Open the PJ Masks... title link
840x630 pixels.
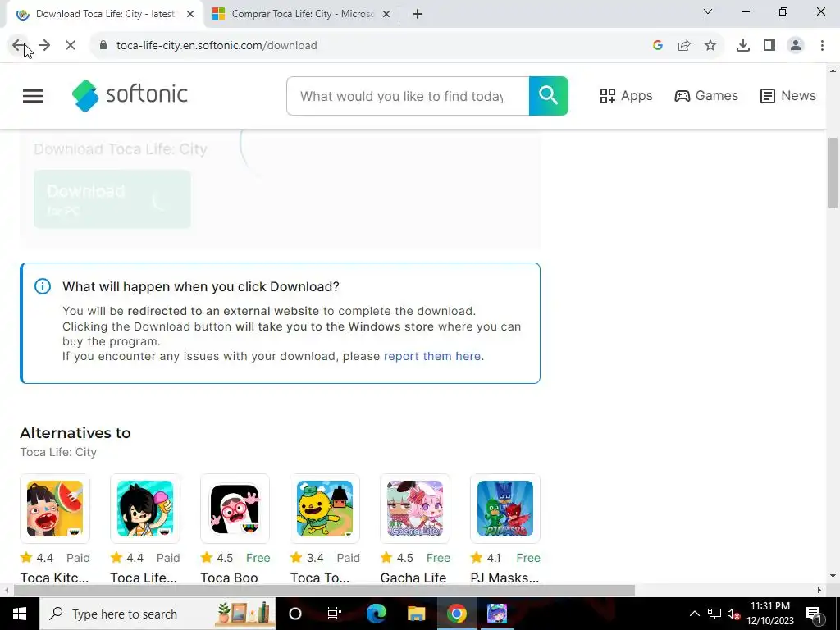coord(504,577)
